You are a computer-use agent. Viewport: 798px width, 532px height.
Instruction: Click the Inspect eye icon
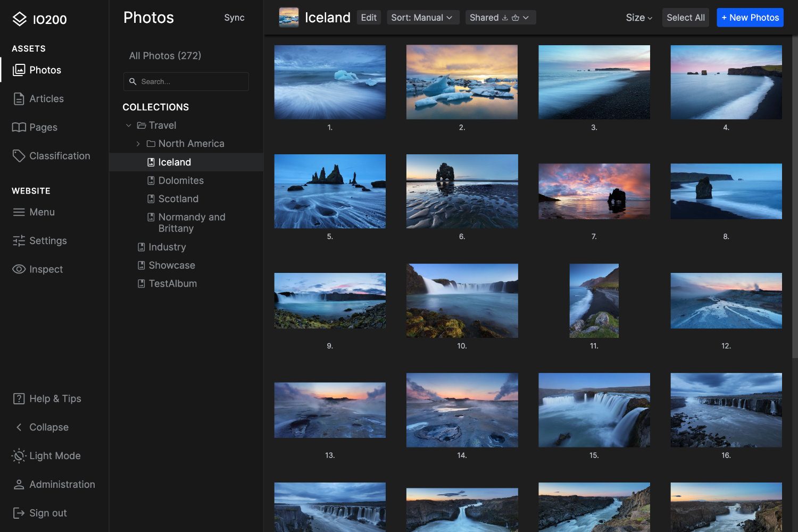pos(19,269)
